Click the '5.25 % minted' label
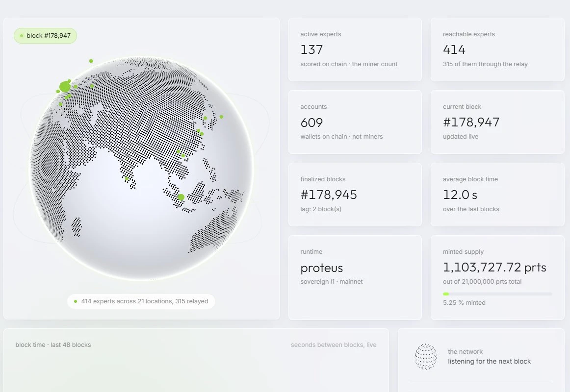 pos(464,303)
